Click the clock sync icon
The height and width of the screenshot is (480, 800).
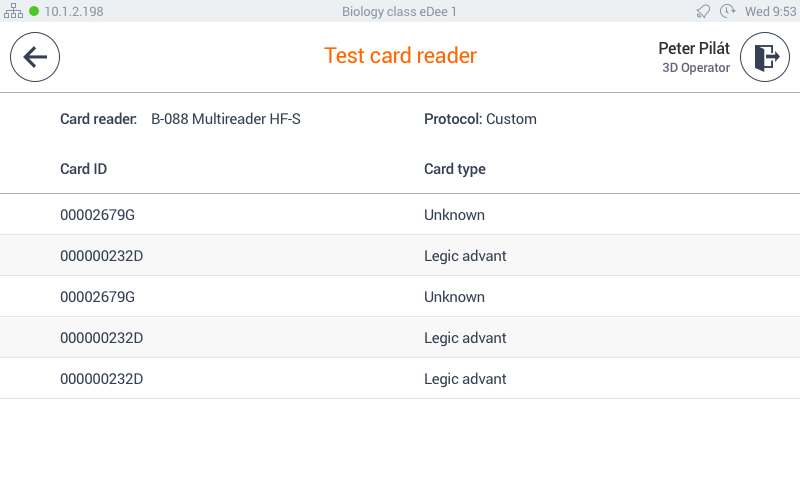click(727, 11)
